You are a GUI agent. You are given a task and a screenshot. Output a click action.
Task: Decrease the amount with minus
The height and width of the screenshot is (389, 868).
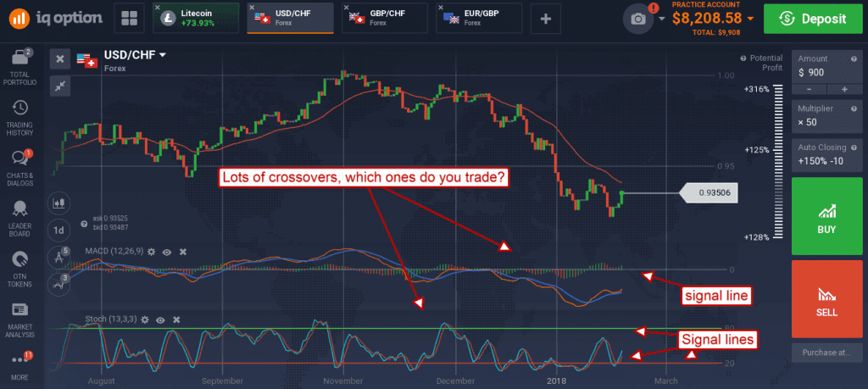coord(810,89)
